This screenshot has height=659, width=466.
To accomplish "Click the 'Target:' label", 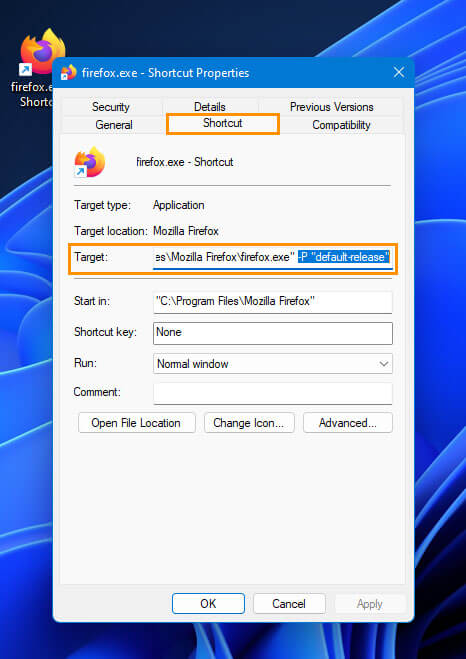I will coord(91,257).
